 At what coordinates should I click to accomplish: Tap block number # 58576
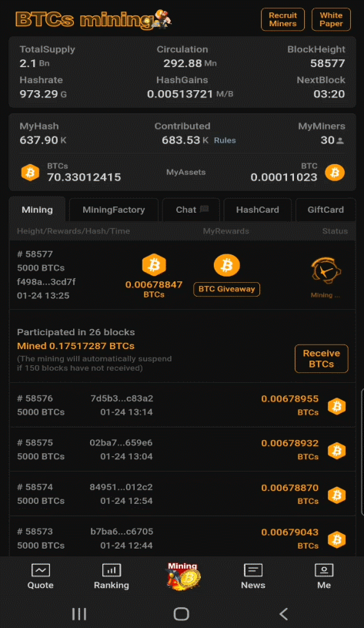(35, 398)
